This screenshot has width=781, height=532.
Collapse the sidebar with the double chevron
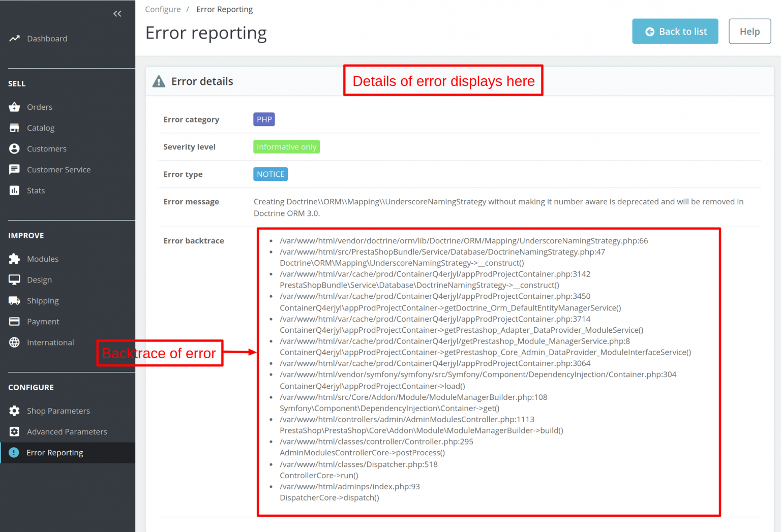coord(117,14)
